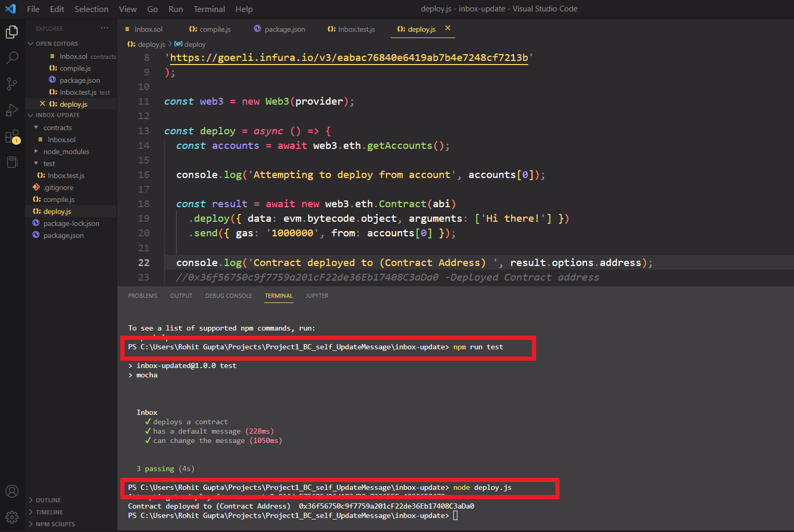
Task: Open the Extensions view with update badge
Action: (x=12, y=136)
